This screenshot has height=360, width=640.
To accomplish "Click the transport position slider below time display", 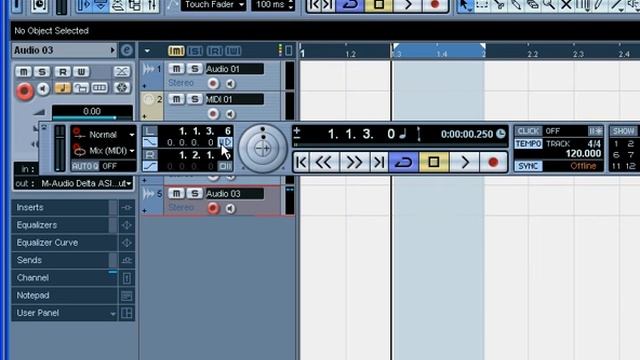I will [x=399, y=144].
